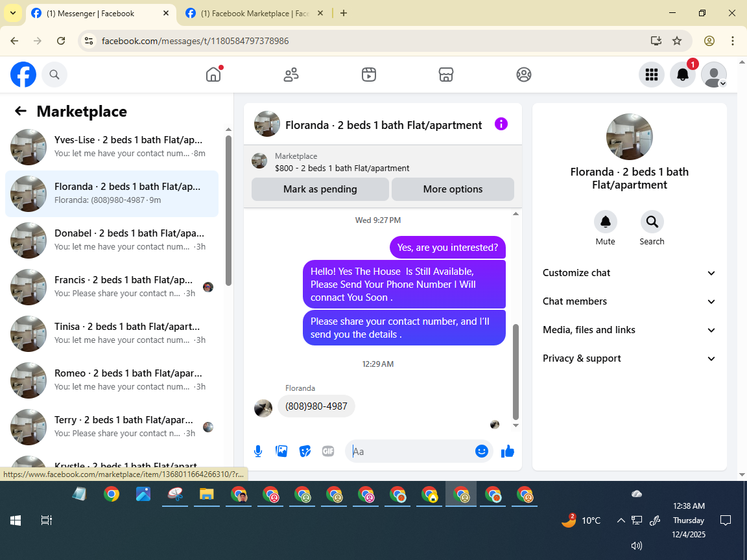Select the Floranda conversation in list
This screenshot has height=560, width=747.
point(112,194)
